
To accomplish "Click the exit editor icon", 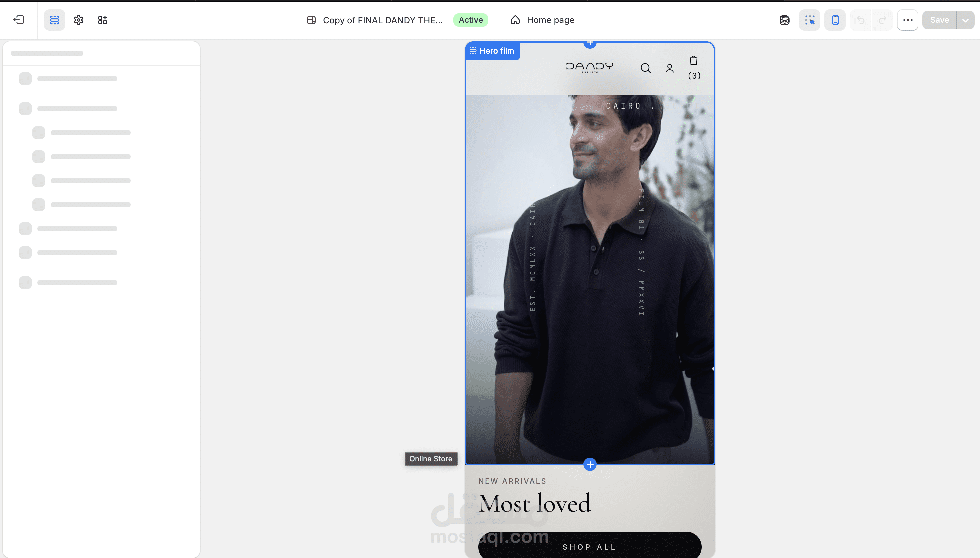I will point(19,20).
